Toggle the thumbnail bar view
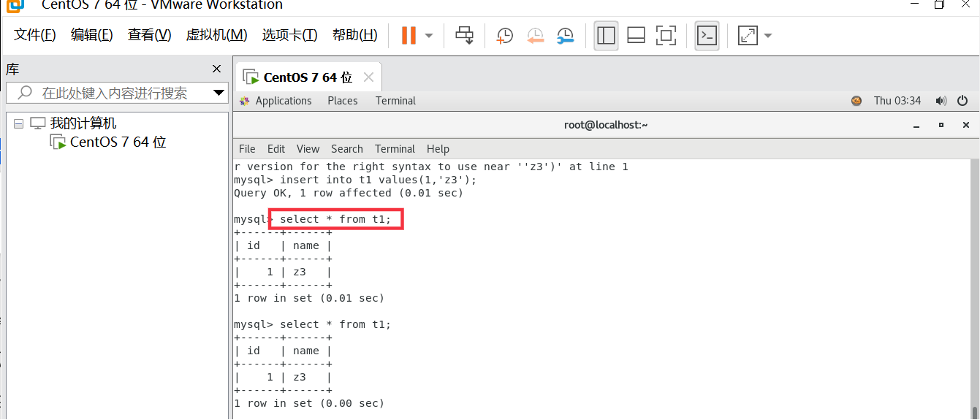Image resolution: width=980 pixels, height=420 pixels. [x=636, y=35]
